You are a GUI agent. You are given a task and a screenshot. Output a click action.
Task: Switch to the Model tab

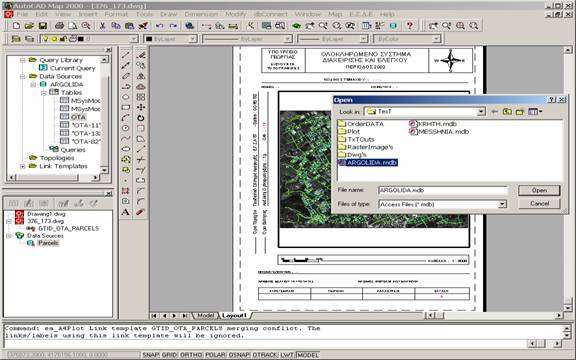205,316
